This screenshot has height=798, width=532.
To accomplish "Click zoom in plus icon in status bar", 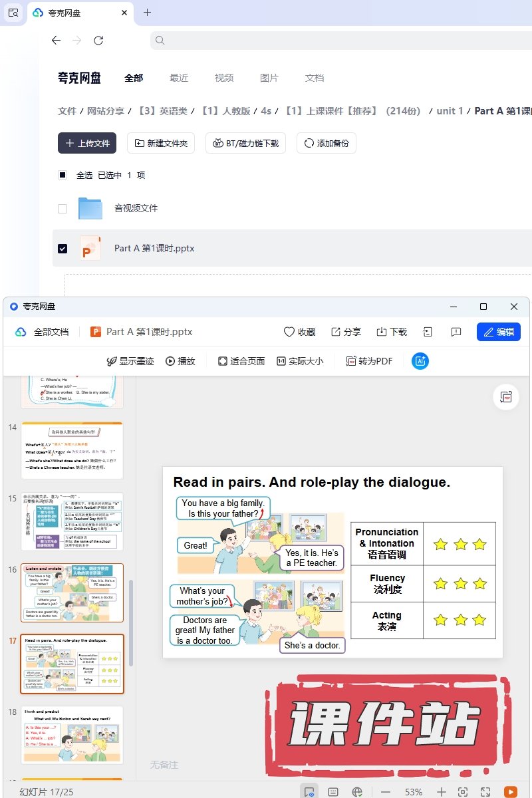I will point(441,792).
